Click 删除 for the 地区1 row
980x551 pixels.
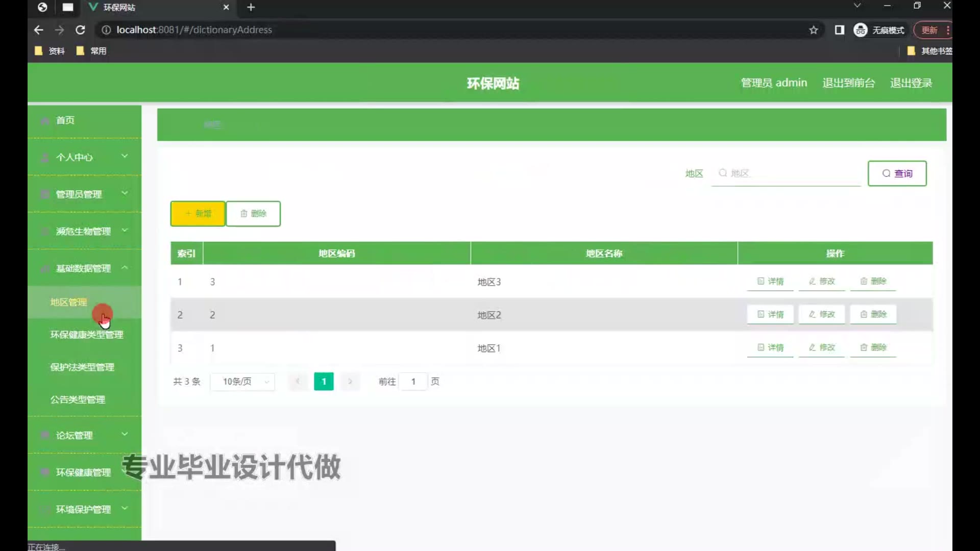pyautogui.click(x=873, y=347)
